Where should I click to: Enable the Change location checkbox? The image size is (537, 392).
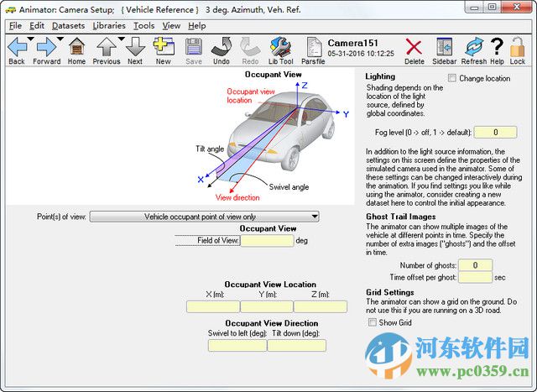[x=452, y=78]
